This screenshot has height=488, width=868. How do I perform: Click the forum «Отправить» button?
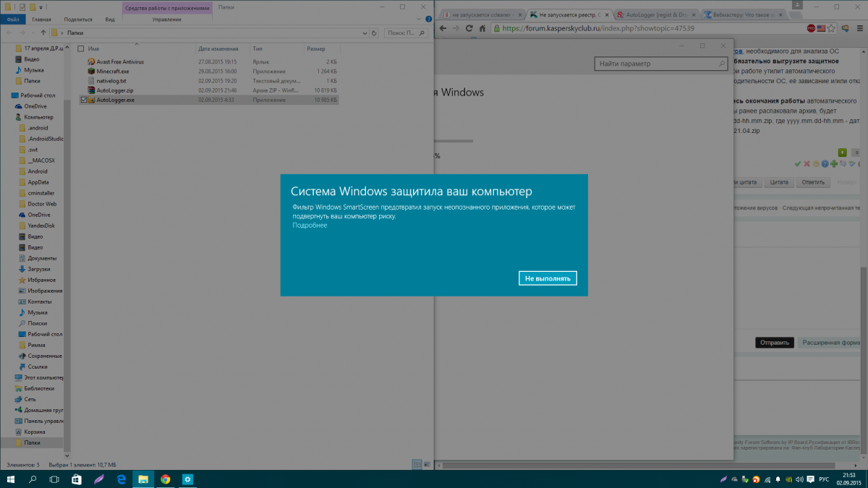(775, 343)
